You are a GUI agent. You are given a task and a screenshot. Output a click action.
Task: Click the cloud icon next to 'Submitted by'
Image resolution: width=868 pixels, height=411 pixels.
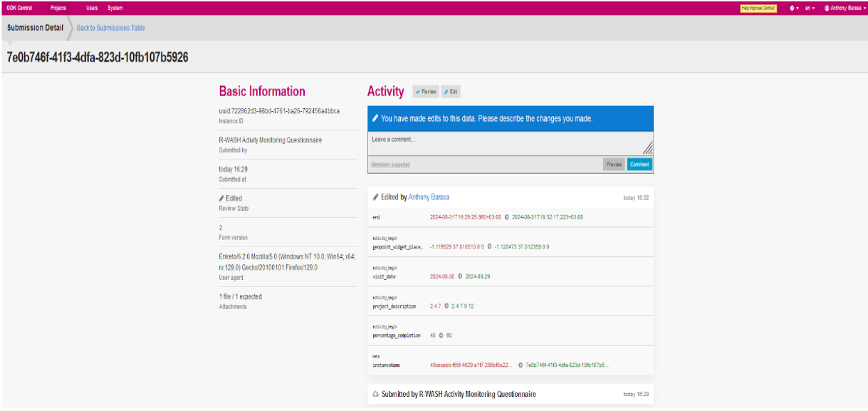click(x=376, y=394)
